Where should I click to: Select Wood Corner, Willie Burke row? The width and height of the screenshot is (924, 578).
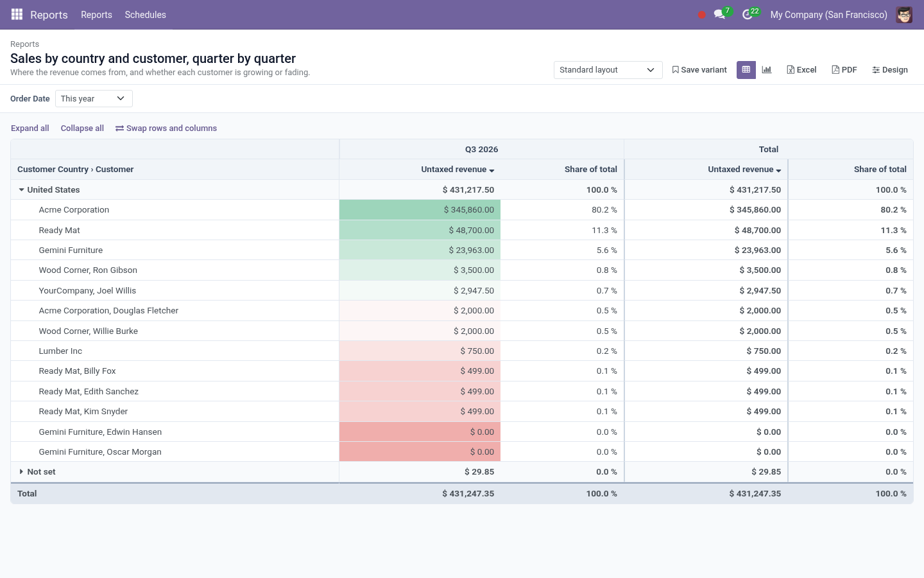click(462, 331)
